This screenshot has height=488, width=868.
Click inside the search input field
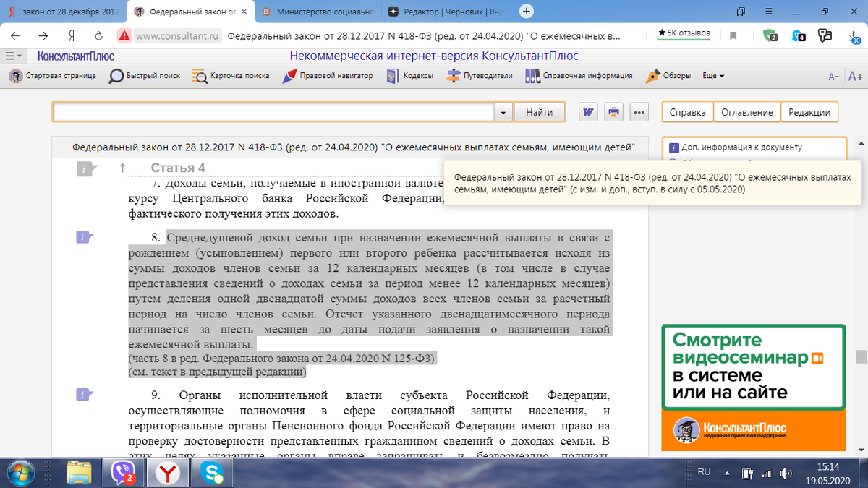pyautogui.click(x=275, y=112)
